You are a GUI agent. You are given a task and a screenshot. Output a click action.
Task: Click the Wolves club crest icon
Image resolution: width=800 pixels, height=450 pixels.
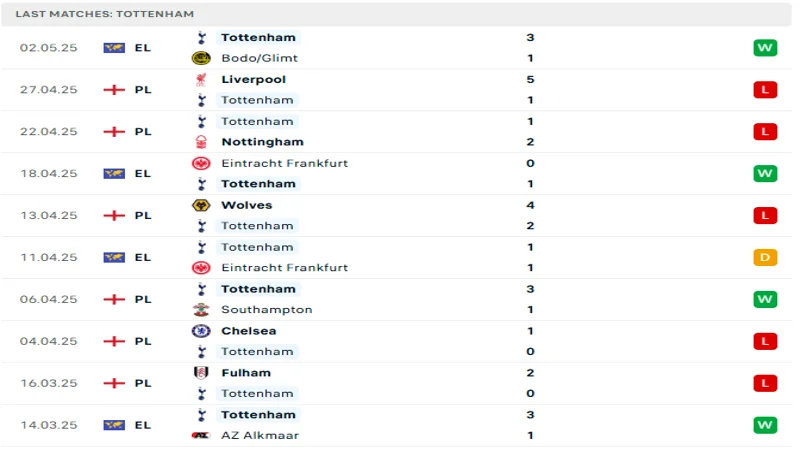point(201,205)
